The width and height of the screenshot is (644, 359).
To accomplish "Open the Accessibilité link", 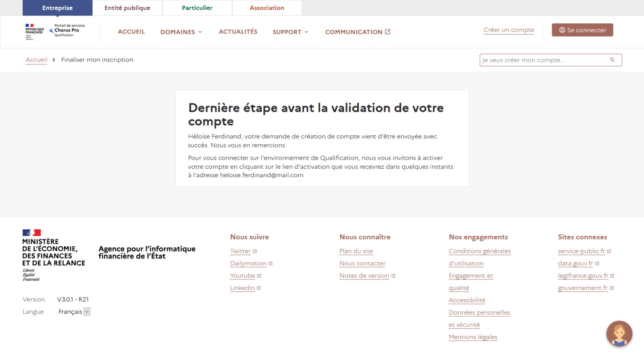I will click(467, 300).
